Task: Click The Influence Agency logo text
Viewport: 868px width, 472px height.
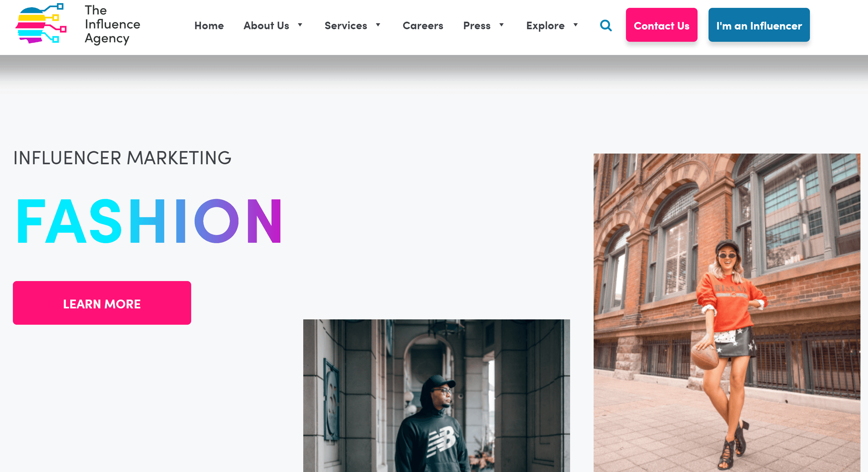Action: [112, 24]
